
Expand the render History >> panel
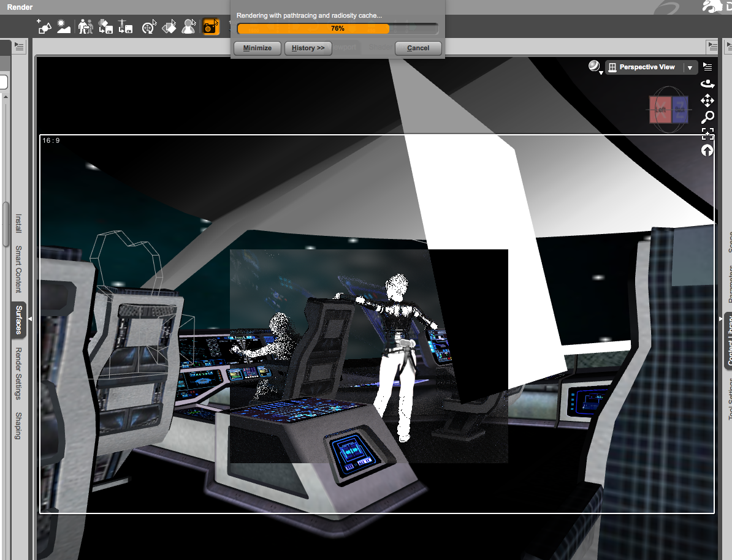coord(308,48)
